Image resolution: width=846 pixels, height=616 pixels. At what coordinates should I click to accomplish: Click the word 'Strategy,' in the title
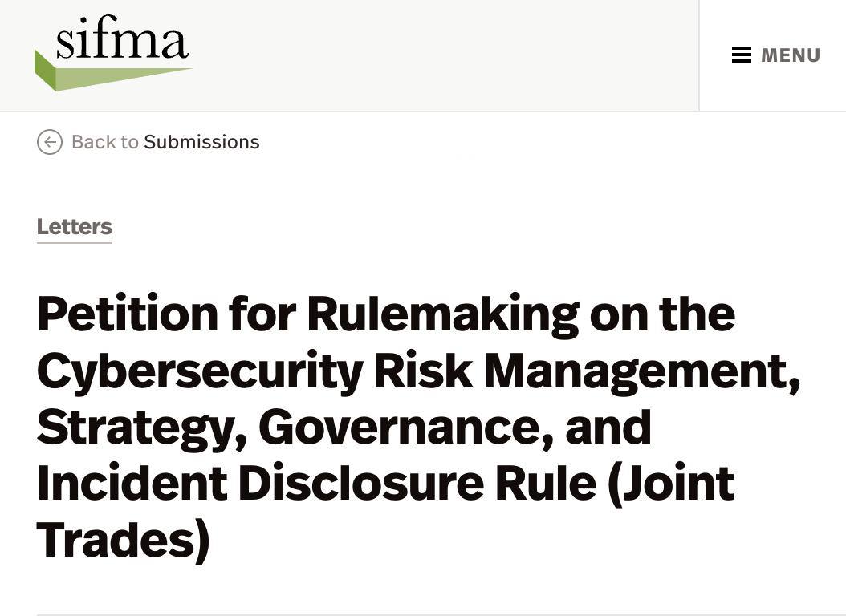[x=142, y=428]
